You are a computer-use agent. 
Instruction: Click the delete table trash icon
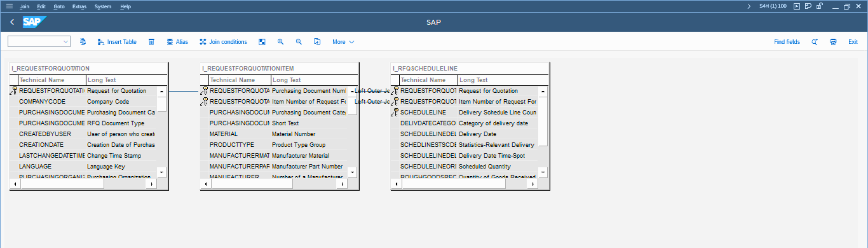[x=151, y=42]
